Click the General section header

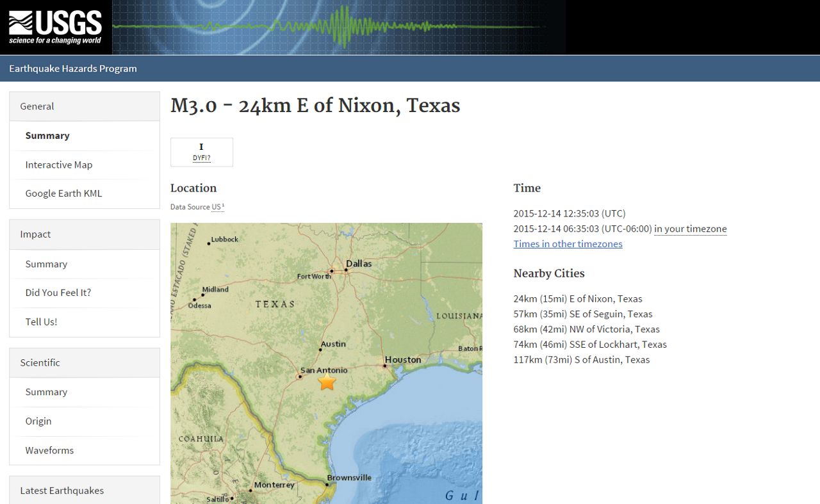[x=37, y=106]
